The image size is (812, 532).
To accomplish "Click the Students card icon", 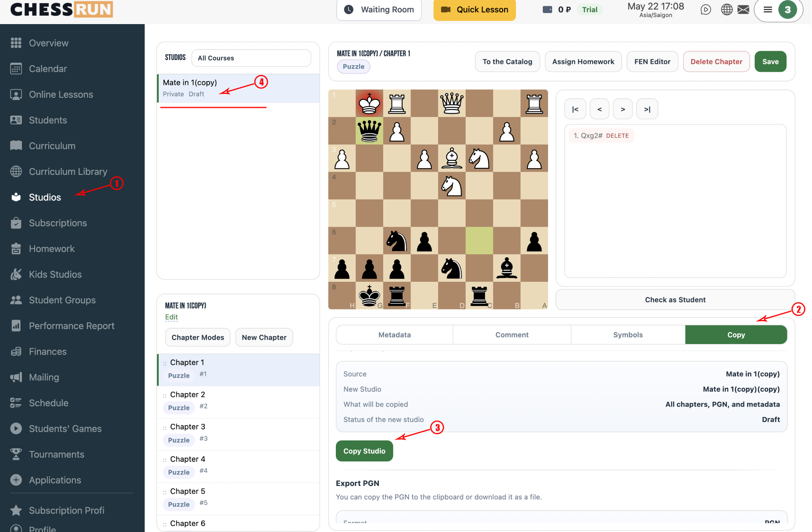I will (16, 120).
